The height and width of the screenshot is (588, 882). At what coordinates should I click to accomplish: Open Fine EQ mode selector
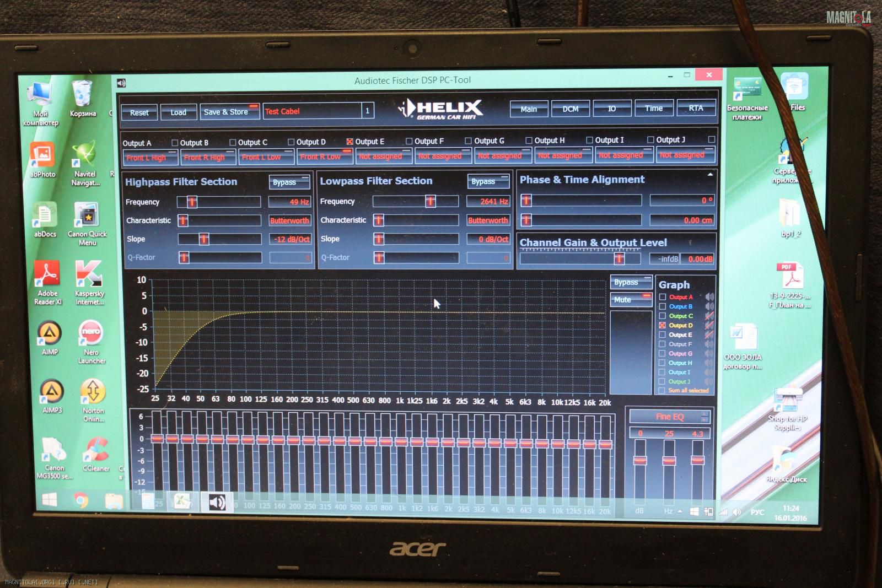[670, 417]
